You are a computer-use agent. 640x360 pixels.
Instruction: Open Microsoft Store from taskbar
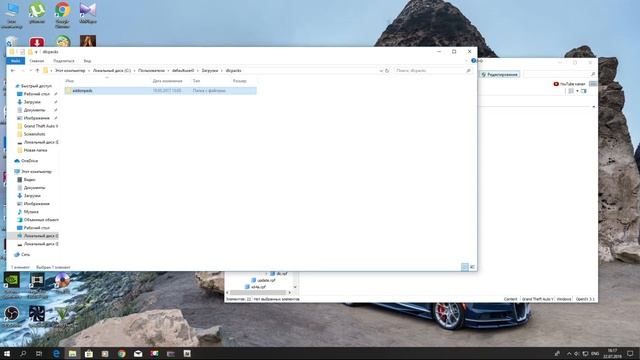89,353
